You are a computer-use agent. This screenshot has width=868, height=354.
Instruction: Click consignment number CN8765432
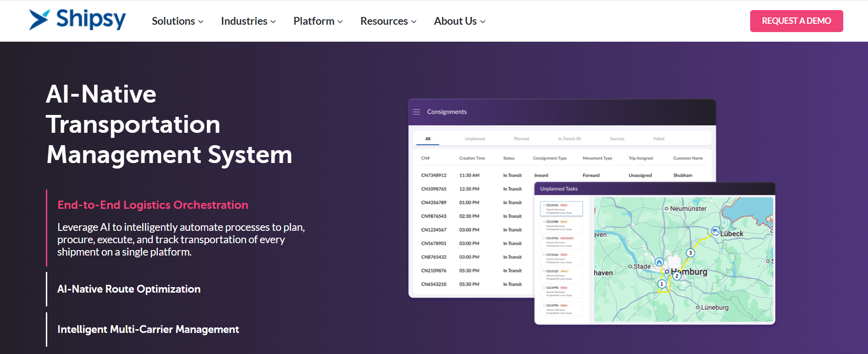[434, 257]
